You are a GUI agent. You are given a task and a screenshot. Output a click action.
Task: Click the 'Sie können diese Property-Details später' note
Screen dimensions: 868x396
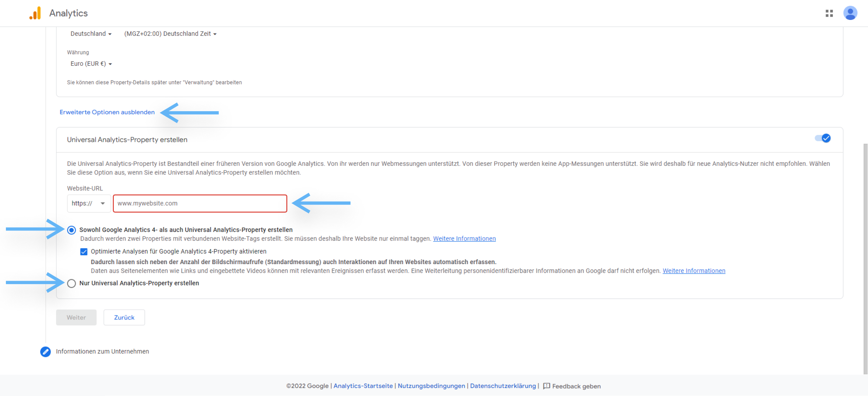pos(155,82)
